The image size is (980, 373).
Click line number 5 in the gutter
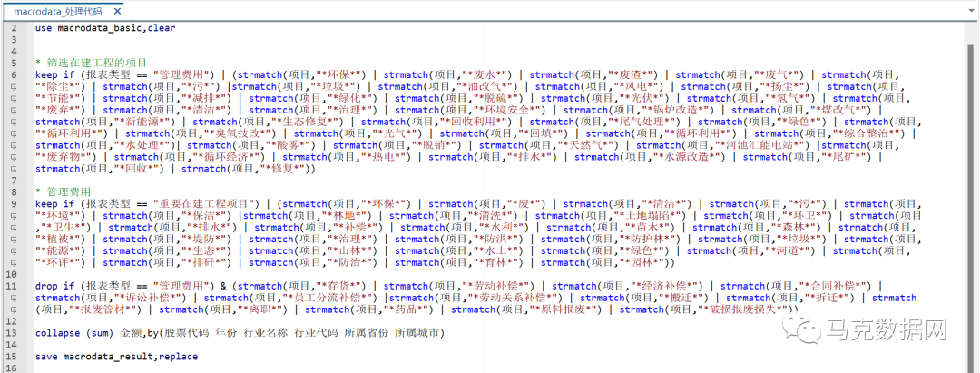(x=14, y=63)
